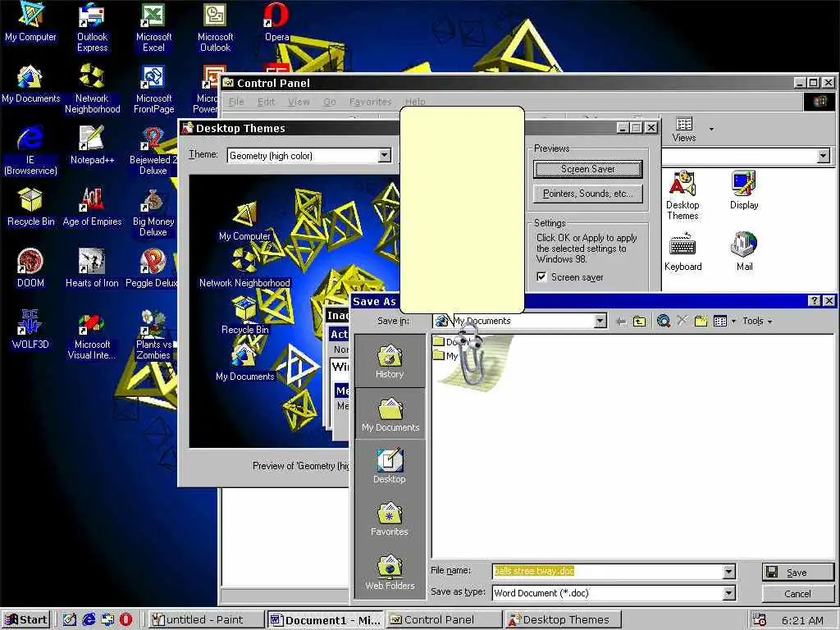This screenshot has width=840, height=630.
Task: Open Microsoft Visual InterDev desktop shortcut
Action: click(x=92, y=335)
